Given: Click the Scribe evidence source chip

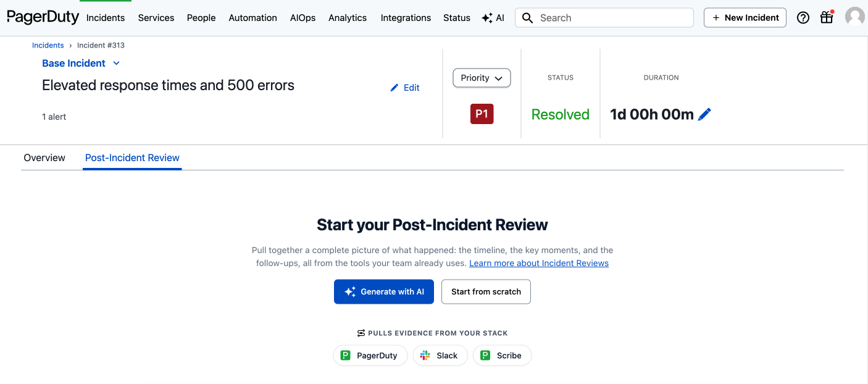Looking at the screenshot, I should 502,356.
